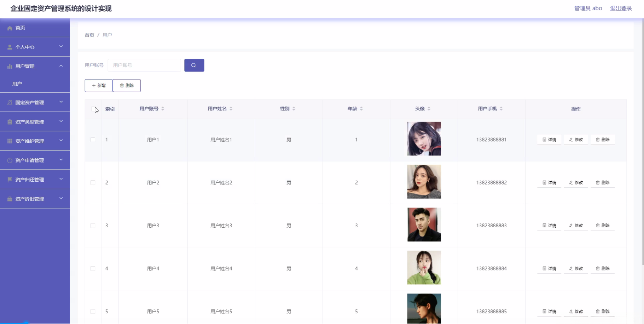This screenshot has height=324, width=644.
Task: Click the home icon beside 首页
Action: click(10, 28)
